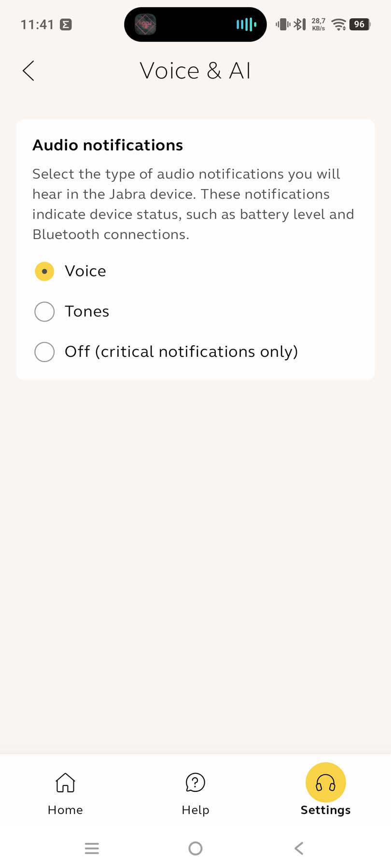Tap the app thumbnail in the status pill
The width and height of the screenshot is (391, 868).
145,24
